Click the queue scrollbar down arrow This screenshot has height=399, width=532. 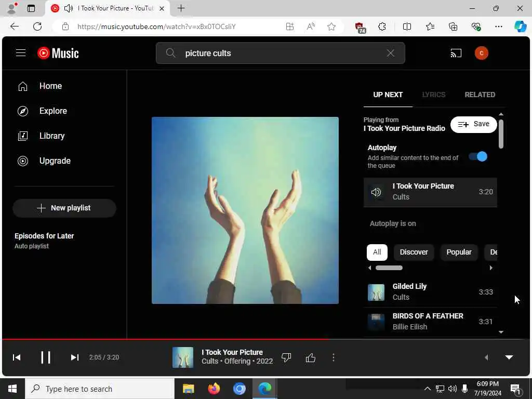(x=501, y=332)
